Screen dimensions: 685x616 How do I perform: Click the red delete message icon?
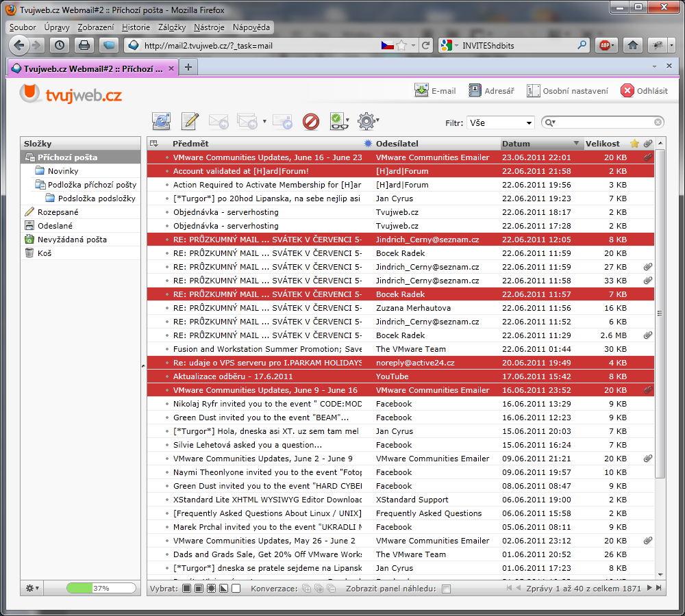[311, 122]
